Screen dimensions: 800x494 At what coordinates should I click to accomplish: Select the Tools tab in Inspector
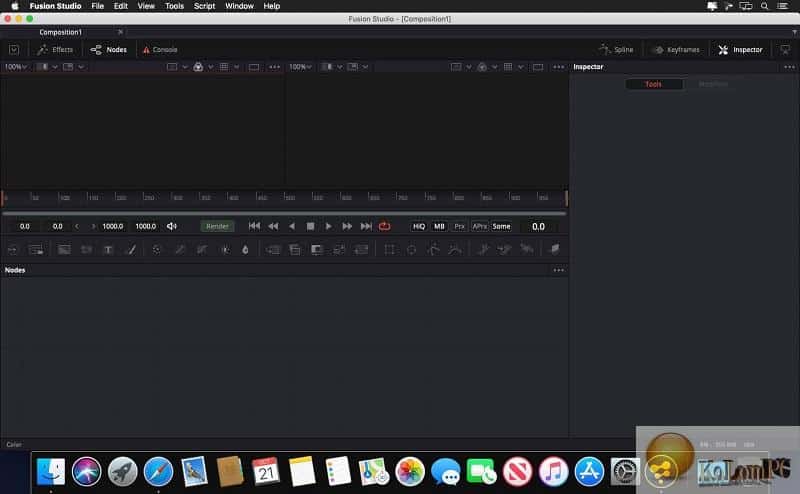click(654, 84)
